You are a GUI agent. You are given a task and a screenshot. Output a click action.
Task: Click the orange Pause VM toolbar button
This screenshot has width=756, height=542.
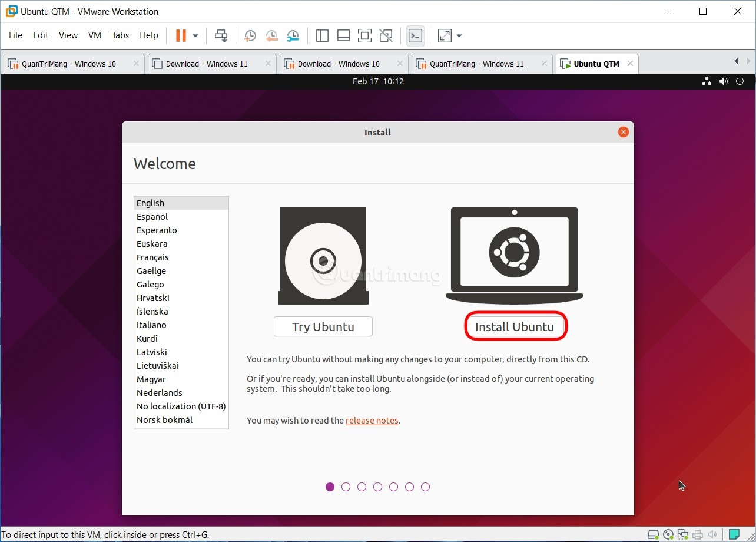(x=181, y=35)
